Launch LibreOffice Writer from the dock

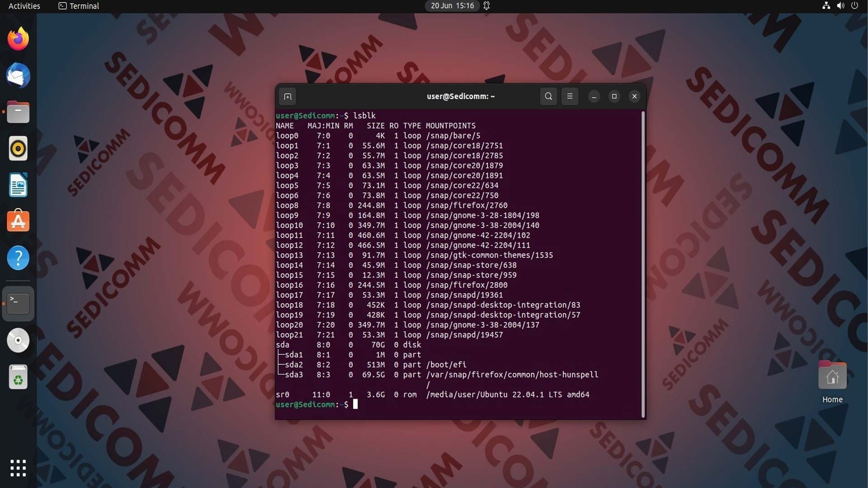point(18,185)
